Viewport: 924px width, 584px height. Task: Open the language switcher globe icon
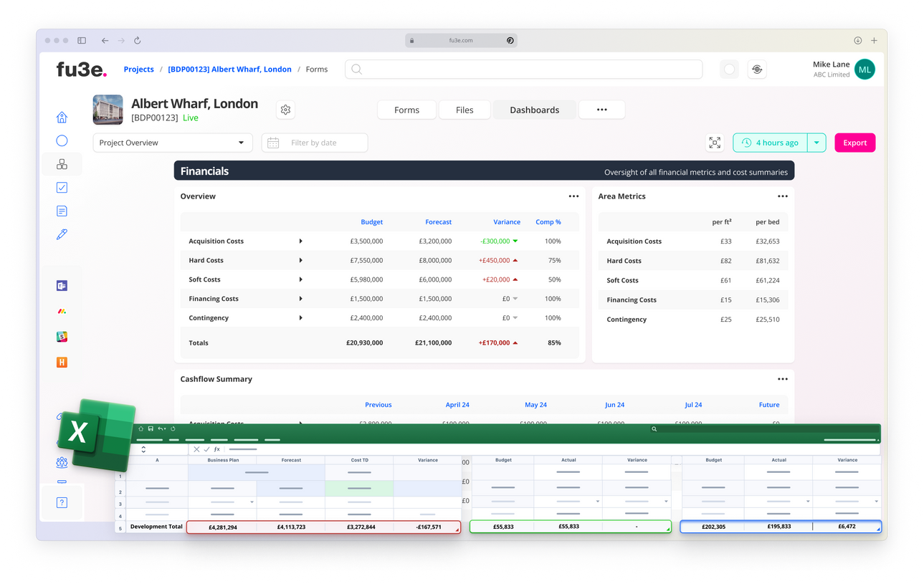point(757,69)
